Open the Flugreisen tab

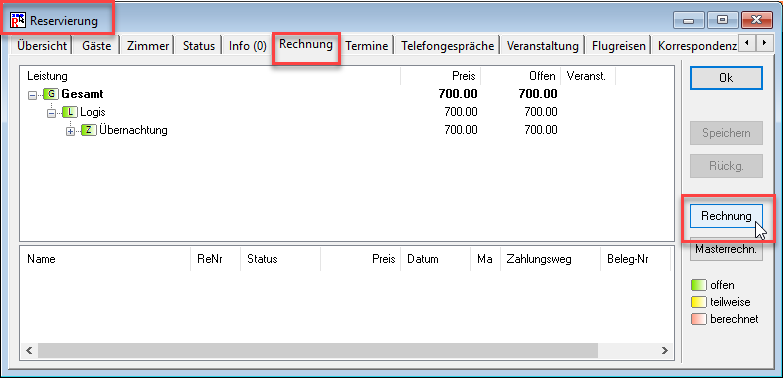pyautogui.click(x=619, y=46)
